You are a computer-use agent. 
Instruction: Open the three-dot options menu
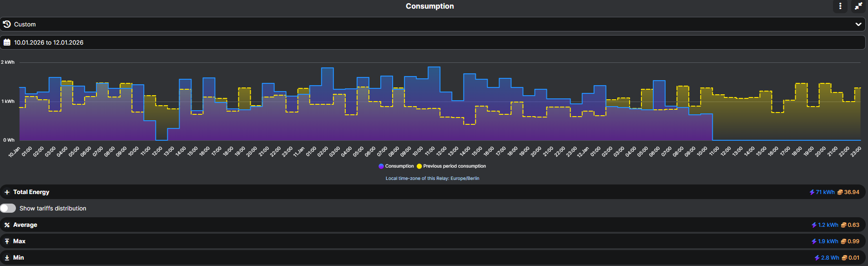coord(840,6)
